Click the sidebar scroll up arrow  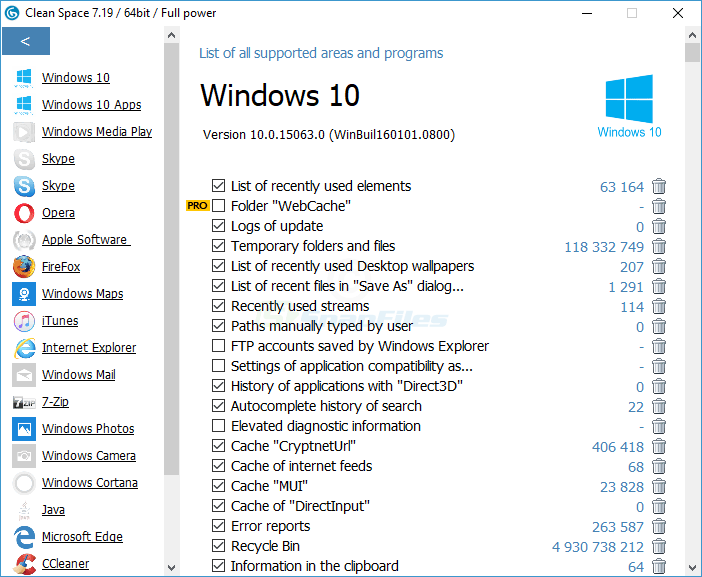pyautogui.click(x=171, y=35)
